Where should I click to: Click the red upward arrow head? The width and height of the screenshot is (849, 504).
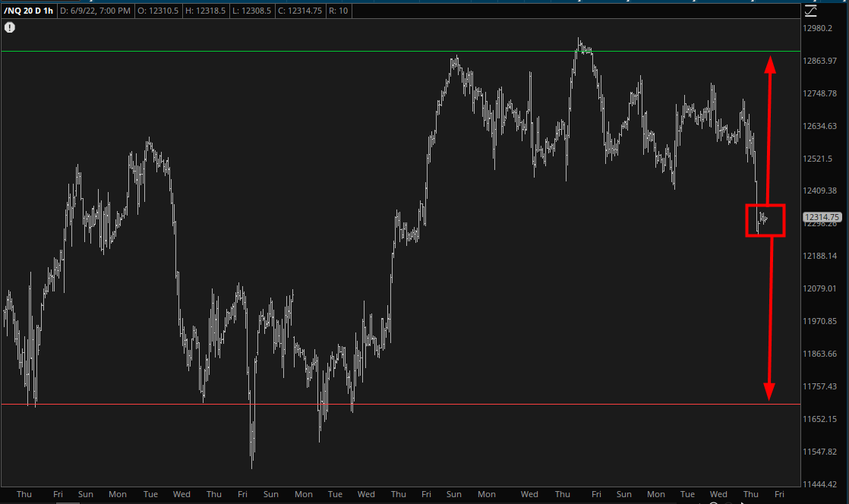[x=769, y=64]
